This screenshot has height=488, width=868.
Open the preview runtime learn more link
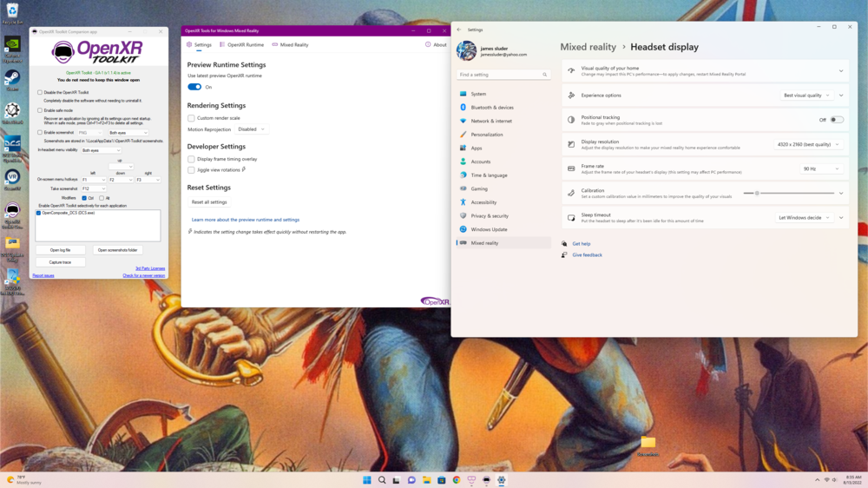(x=246, y=220)
